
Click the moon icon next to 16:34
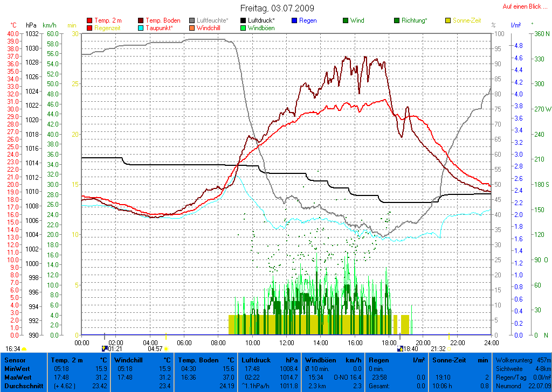point(24,349)
